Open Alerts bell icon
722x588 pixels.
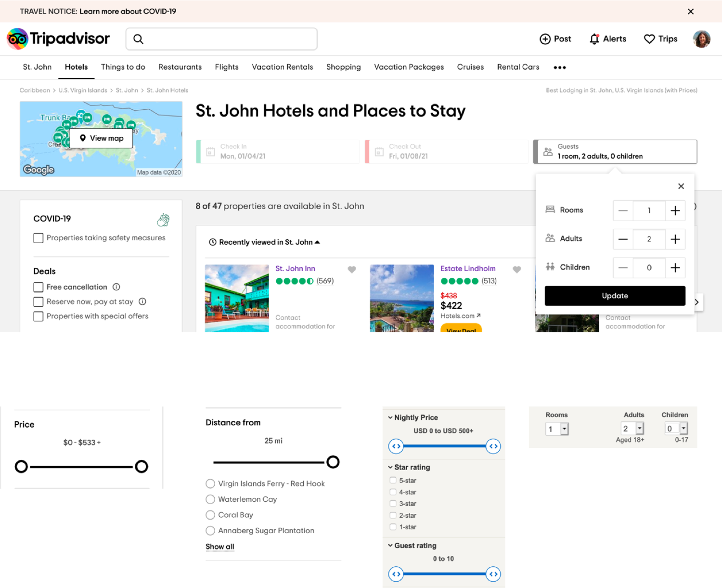click(594, 39)
